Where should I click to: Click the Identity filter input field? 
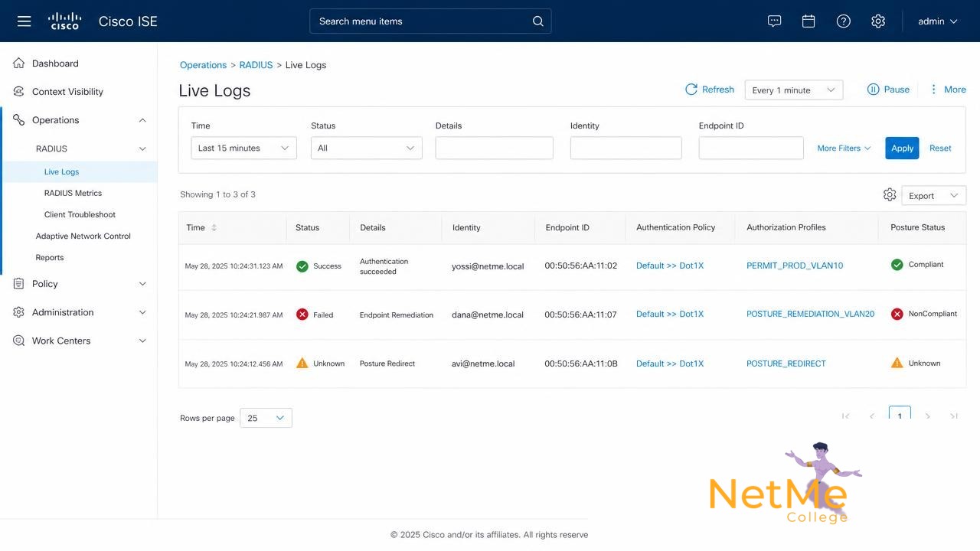coord(626,148)
